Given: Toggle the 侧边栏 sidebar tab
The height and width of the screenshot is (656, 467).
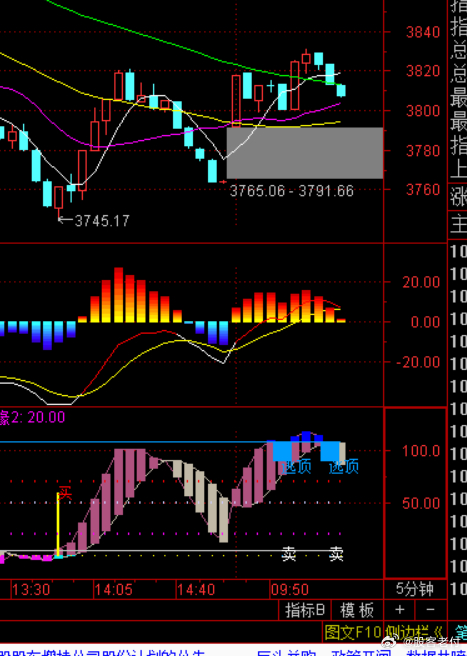Looking at the screenshot, I should click(x=415, y=633).
